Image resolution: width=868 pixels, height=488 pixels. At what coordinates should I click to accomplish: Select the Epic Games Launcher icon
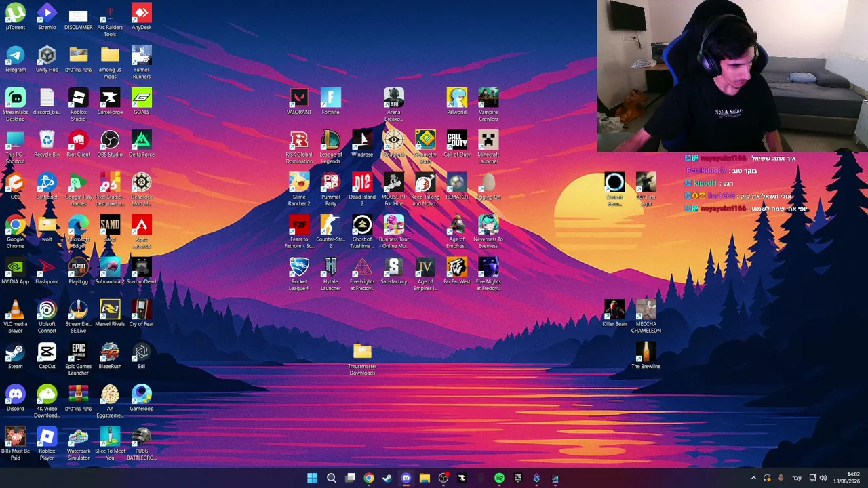78,359
